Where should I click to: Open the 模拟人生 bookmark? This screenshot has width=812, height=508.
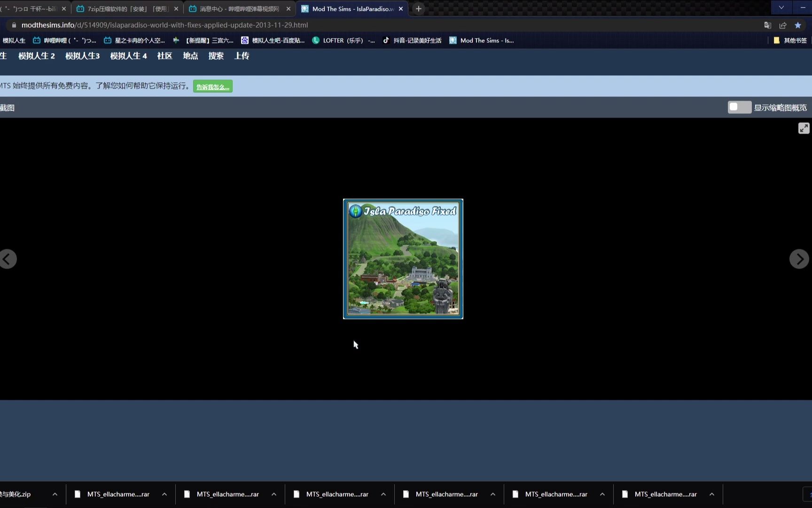[x=13, y=40]
